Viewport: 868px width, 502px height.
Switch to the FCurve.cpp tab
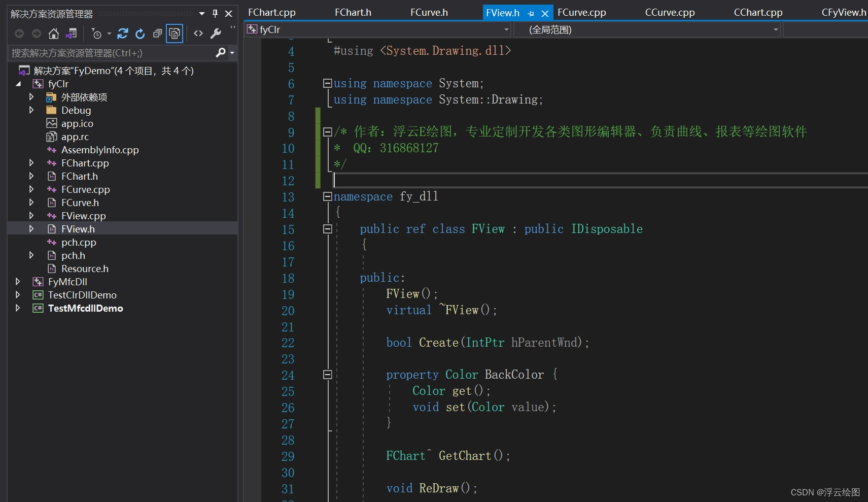(x=581, y=12)
